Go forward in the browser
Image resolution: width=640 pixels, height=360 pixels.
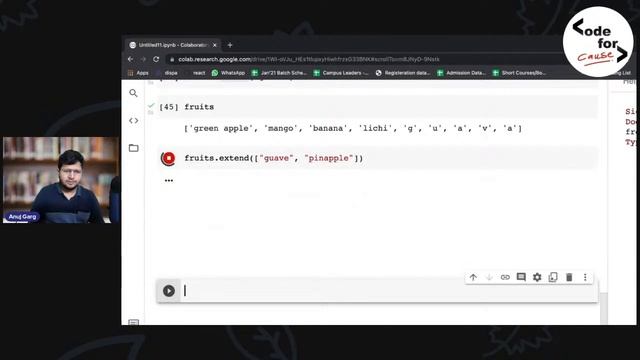point(143,59)
